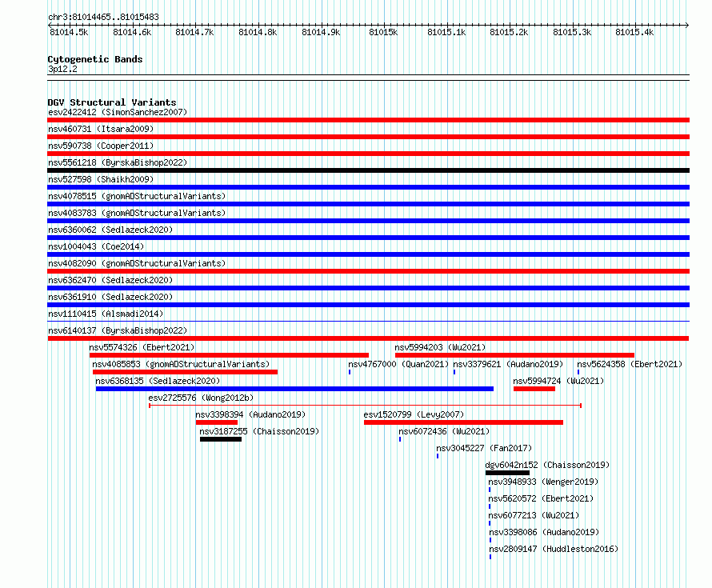Open nsv3398086 (Audano2019) label
Image resolution: width=712 pixels, height=588 pixels.
tap(544, 532)
